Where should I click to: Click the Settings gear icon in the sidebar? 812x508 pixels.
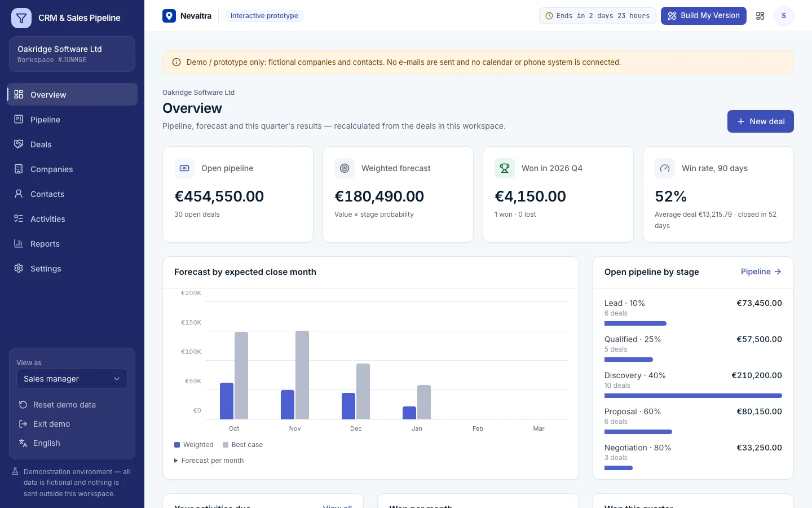click(x=19, y=268)
